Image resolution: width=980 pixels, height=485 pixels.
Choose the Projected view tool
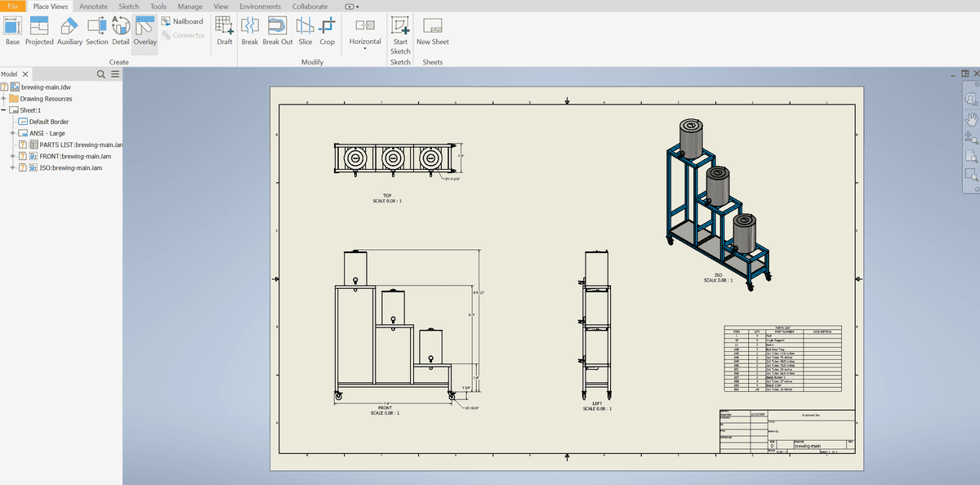(39, 31)
